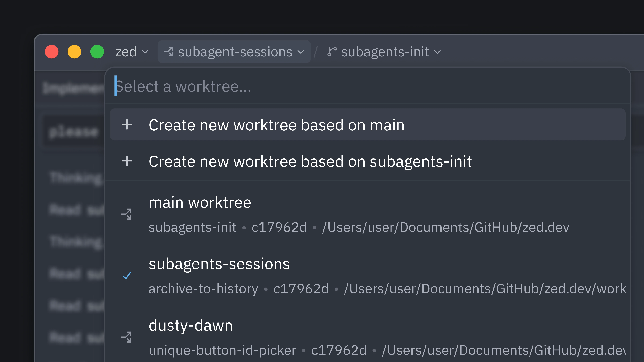Click plus icon for worktree based on subagents-init

(127, 161)
